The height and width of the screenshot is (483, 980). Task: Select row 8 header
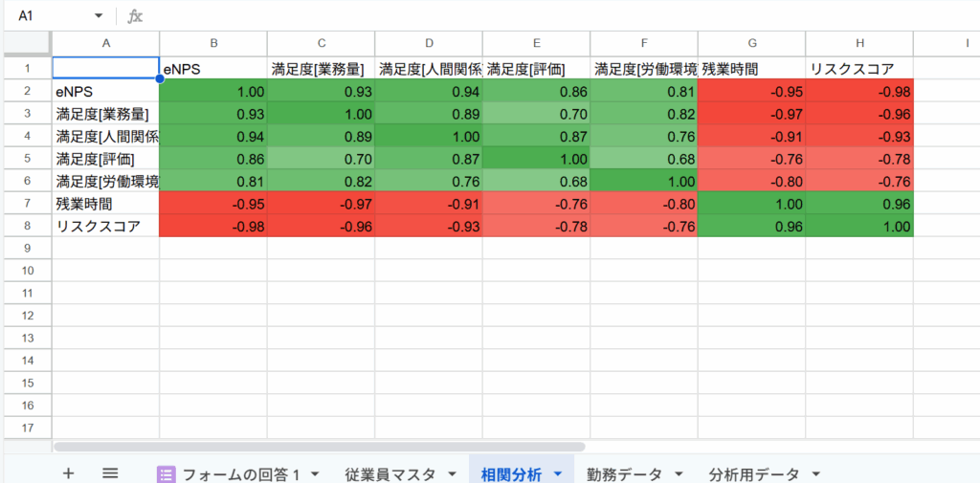[28, 226]
